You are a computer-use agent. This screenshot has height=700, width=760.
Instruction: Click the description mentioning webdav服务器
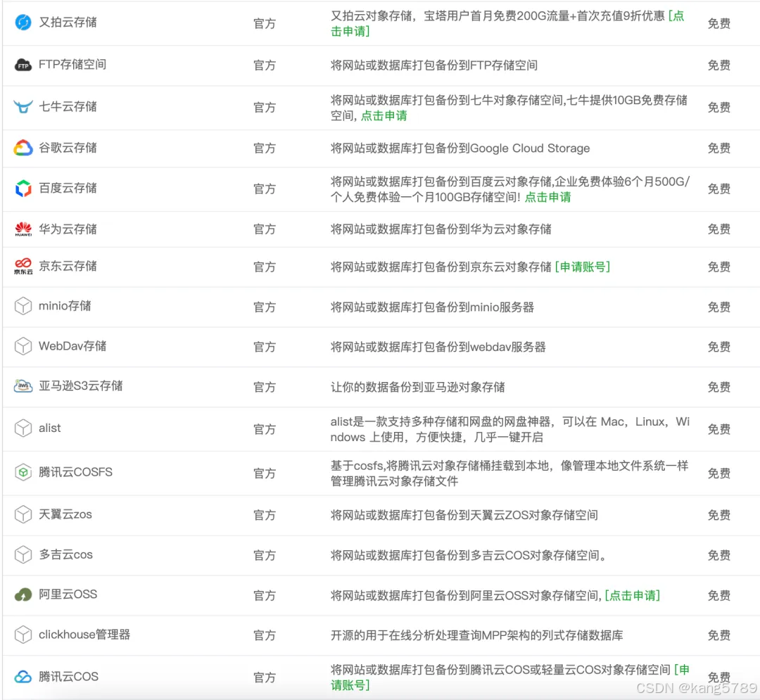pyautogui.click(x=438, y=348)
